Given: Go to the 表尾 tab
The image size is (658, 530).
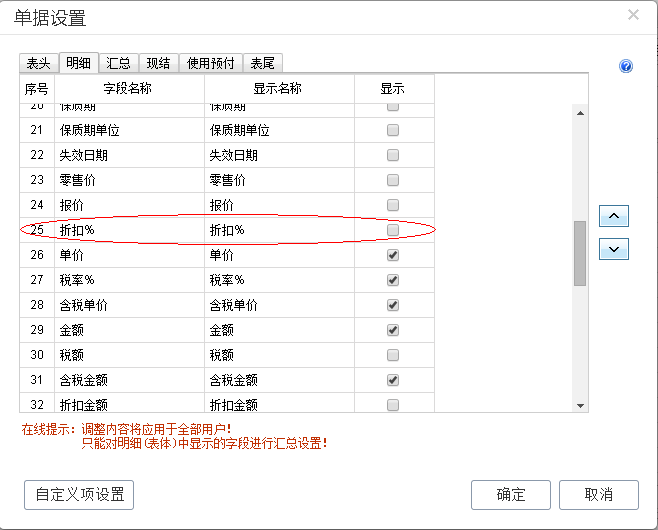Looking at the screenshot, I should click(262, 63).
